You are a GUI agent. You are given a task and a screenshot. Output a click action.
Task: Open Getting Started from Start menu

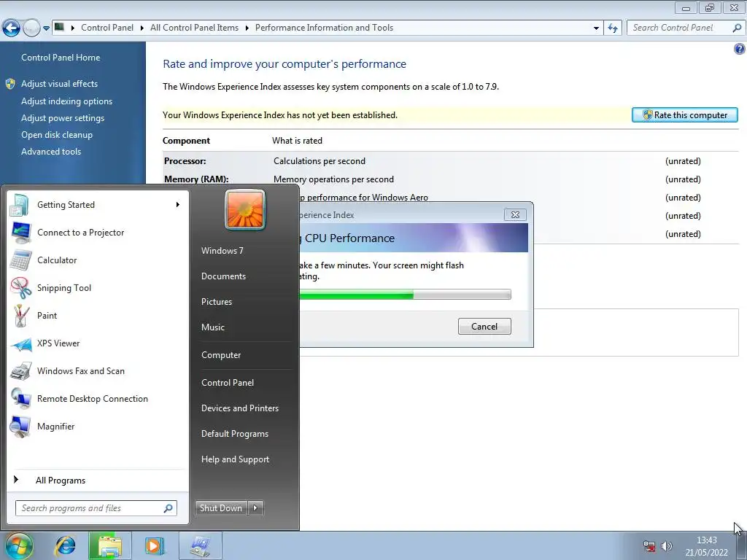tap(98, 205)
